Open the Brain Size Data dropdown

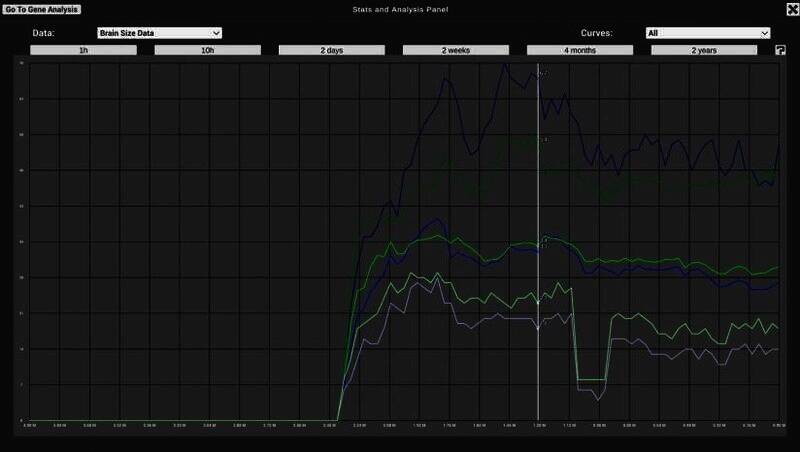click(152, 33)
